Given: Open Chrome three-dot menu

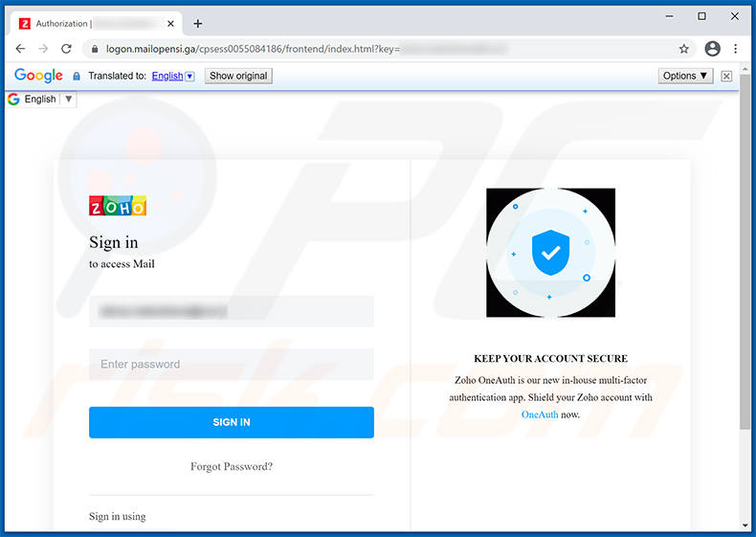Looking at the screenshot, I should [x=735, y=49].
